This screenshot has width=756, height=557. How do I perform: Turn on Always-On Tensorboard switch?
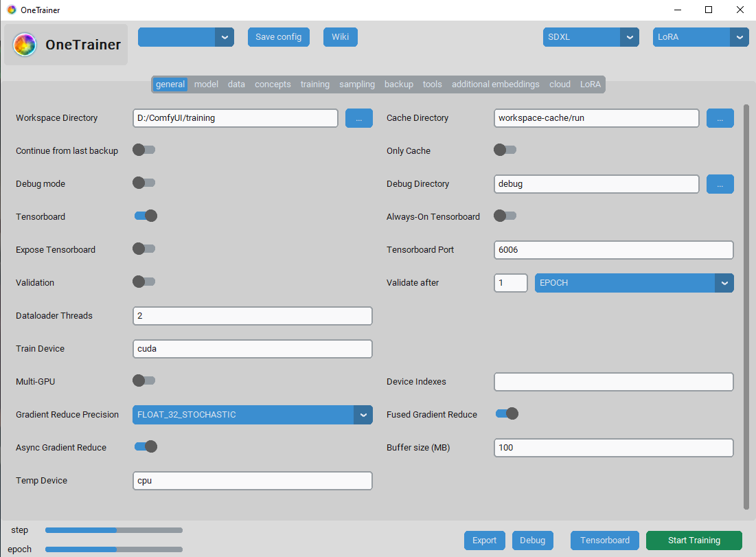click(x=505, y=216)
